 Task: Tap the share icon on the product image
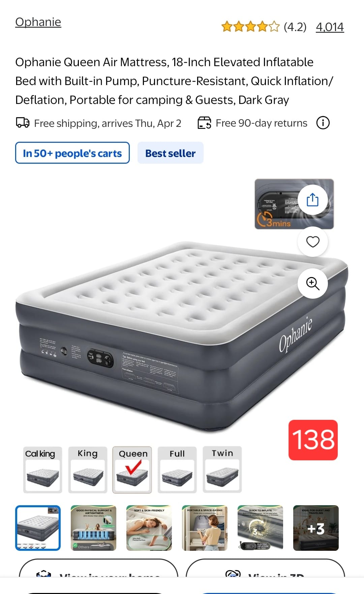point(312,199)
